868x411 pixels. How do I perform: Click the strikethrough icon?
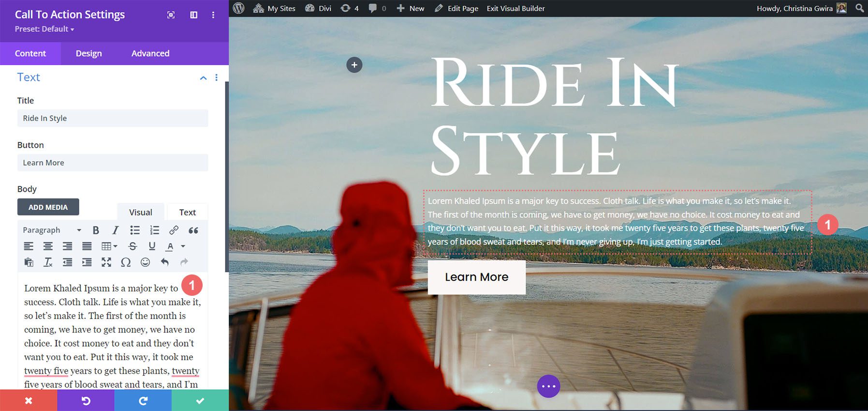click(x=132, y=246)
